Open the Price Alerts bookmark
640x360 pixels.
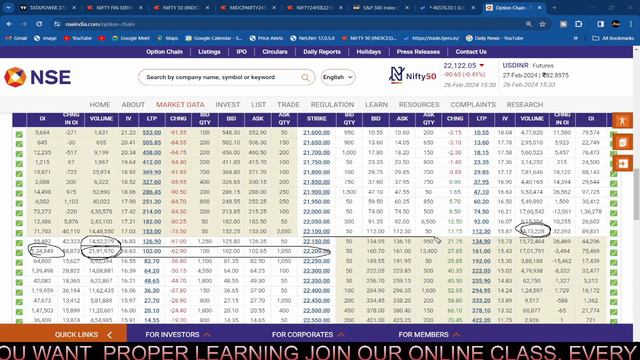coord(266,38)
